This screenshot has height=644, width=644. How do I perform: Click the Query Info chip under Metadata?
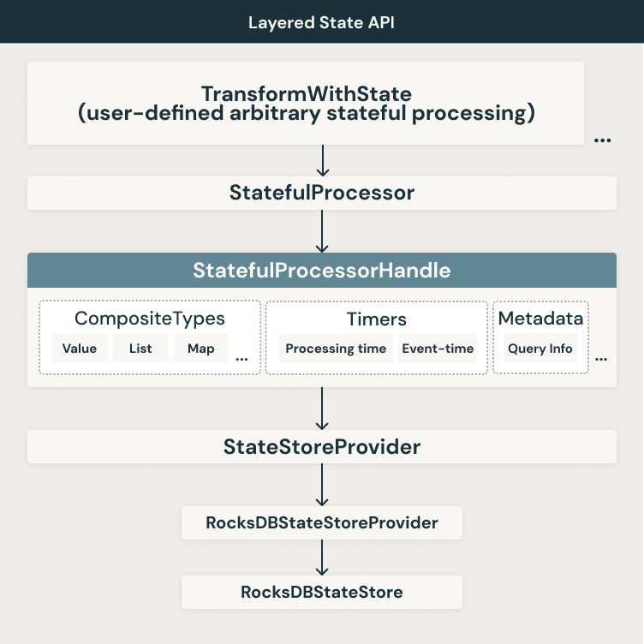(x=540, y=349)
